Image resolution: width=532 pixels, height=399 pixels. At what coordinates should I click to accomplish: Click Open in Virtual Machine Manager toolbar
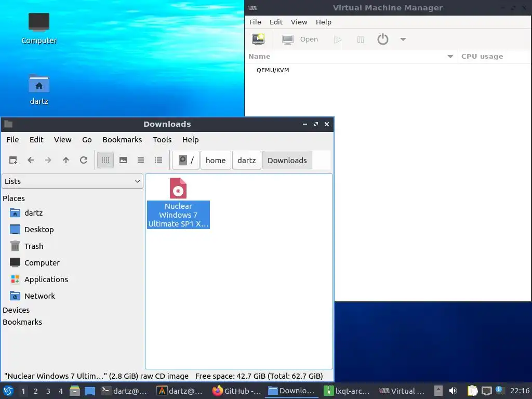click(300, 39)
